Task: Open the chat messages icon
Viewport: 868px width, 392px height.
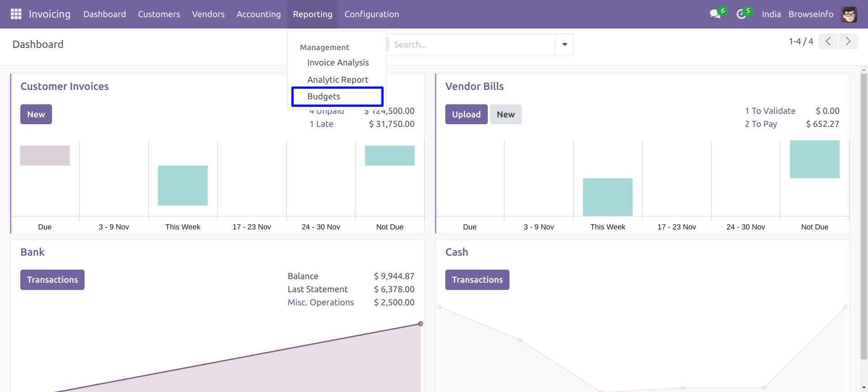Action: coord(715,14)
